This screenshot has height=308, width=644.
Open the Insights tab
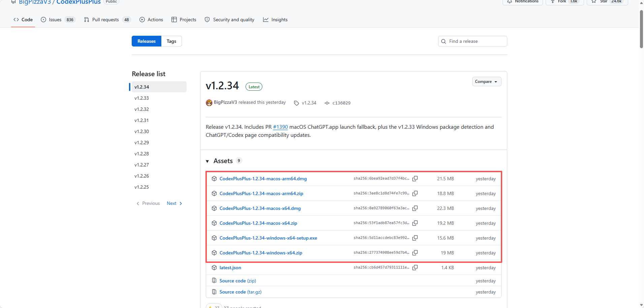click(276, 20)
